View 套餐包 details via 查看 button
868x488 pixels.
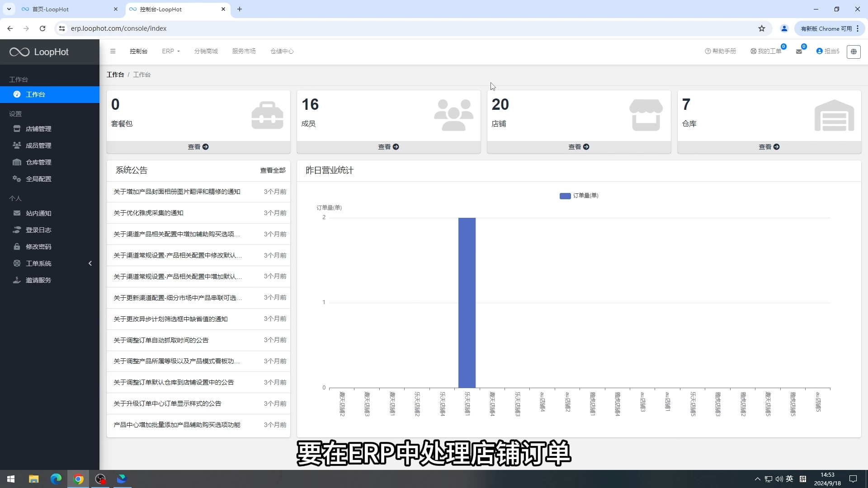pos(198,147)
